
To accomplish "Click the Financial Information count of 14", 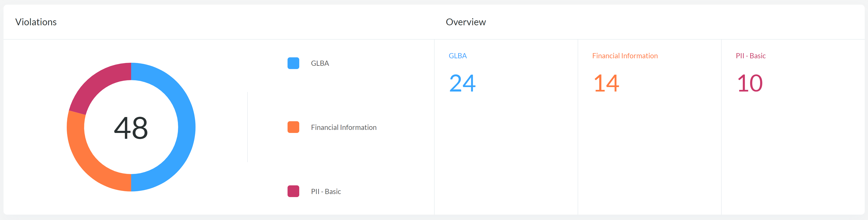I will point(606,83).
